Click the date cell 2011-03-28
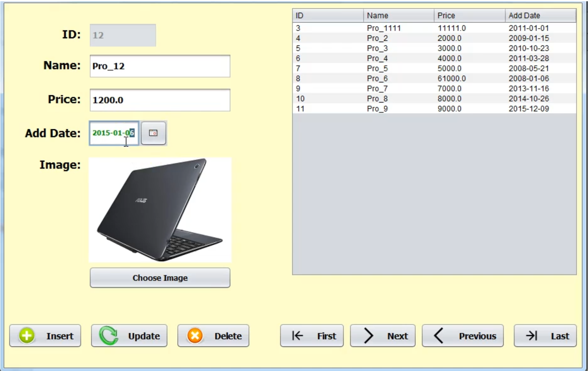The width and height of the screenshot is (588, 371). tap(541, 58)
